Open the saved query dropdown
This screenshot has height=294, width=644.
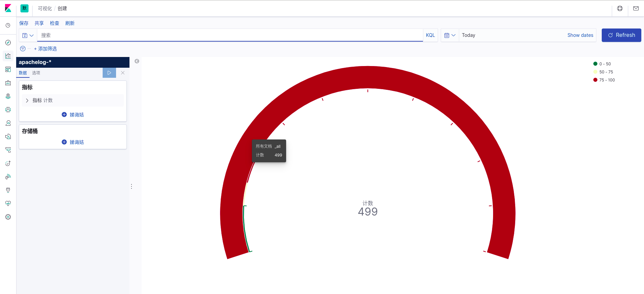28,35
